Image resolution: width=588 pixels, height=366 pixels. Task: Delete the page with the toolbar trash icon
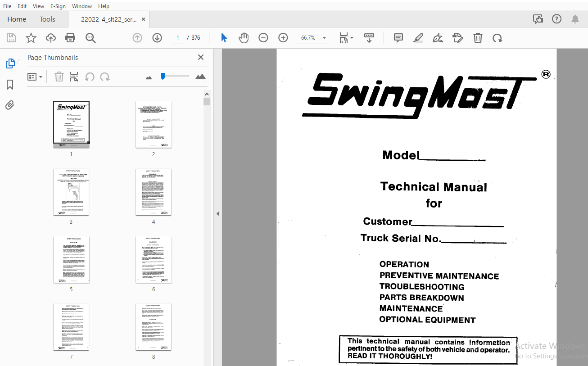point(478,38)
